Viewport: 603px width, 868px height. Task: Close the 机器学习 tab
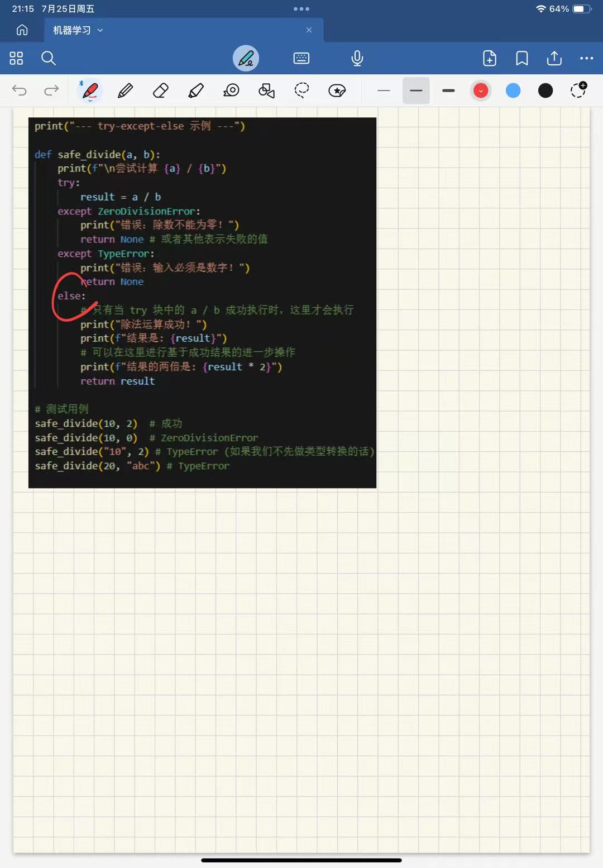coord(309,30)
